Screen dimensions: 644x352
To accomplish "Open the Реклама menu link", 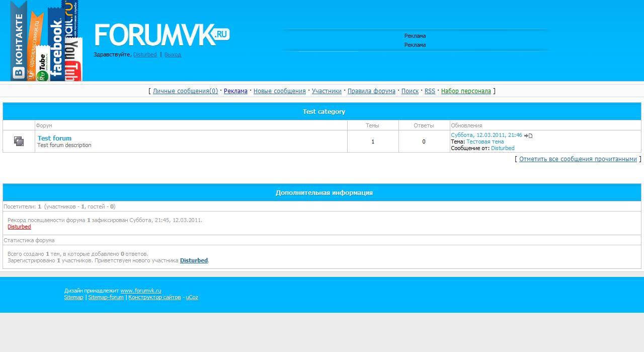I will [235, 91].
